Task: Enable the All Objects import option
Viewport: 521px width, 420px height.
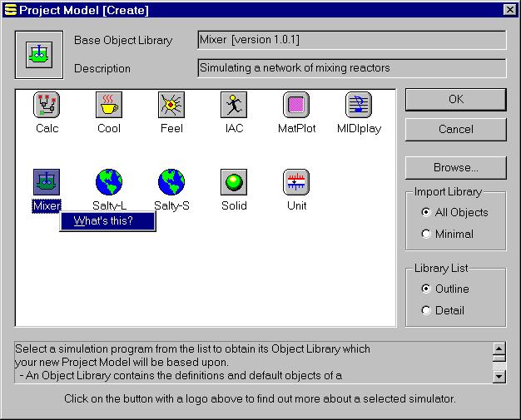Action: click(427, 212)
